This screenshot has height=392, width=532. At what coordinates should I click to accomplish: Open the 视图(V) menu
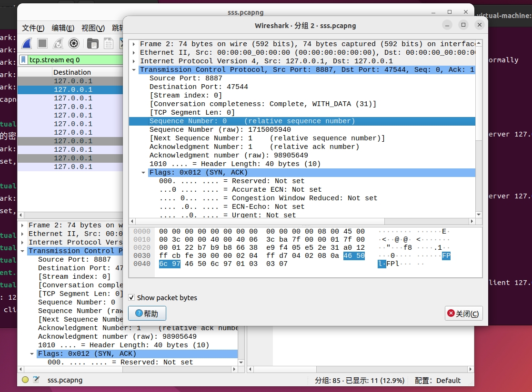(92, 28)
